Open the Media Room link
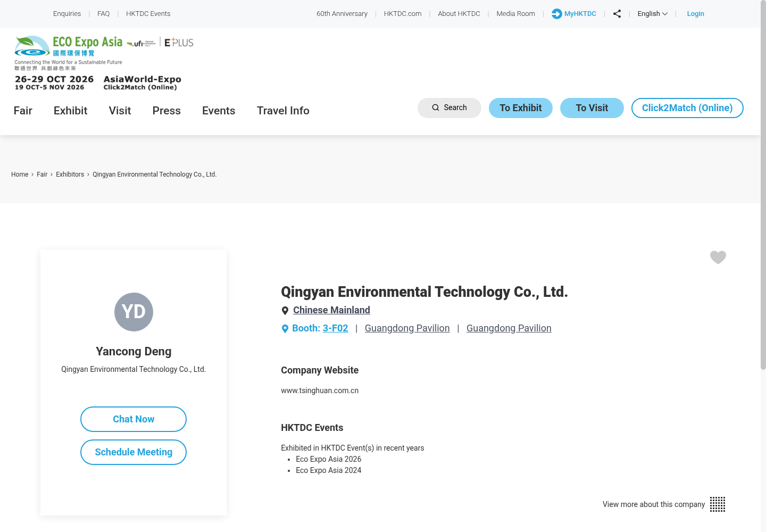The height and width of the screenshot is (532, 766). click(x=516, y=14)
